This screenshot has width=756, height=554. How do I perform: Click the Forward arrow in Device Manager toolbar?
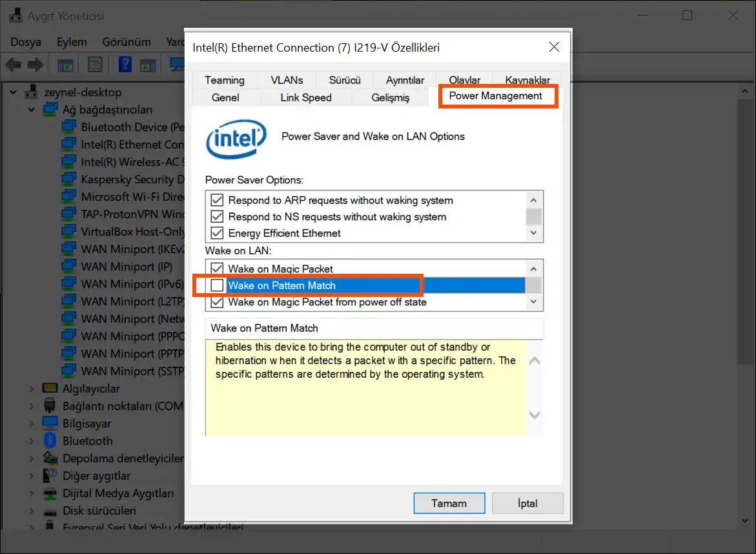coord(36,64)
